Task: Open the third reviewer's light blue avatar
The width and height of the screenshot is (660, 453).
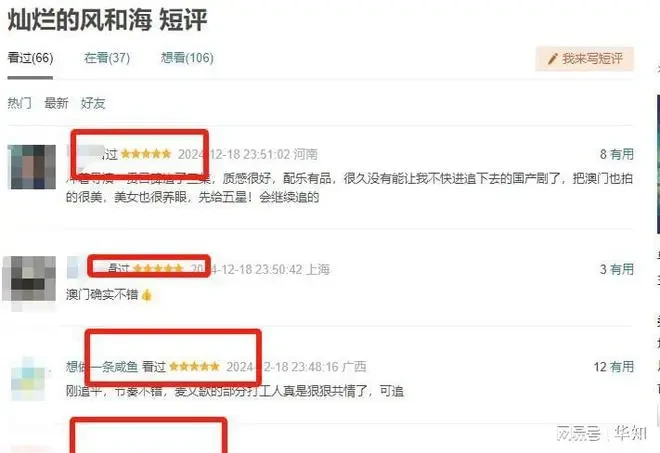Action: tap(28, 378)
